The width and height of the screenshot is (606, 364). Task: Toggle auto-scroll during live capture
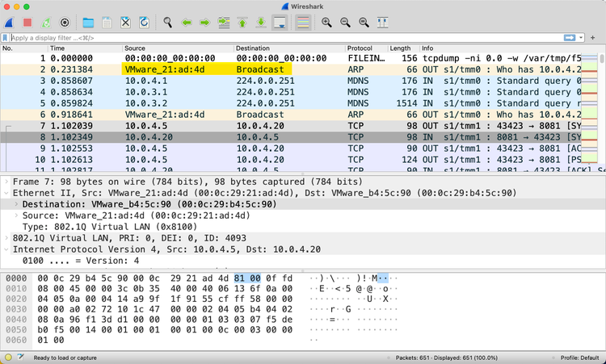[x=280, y=23]
